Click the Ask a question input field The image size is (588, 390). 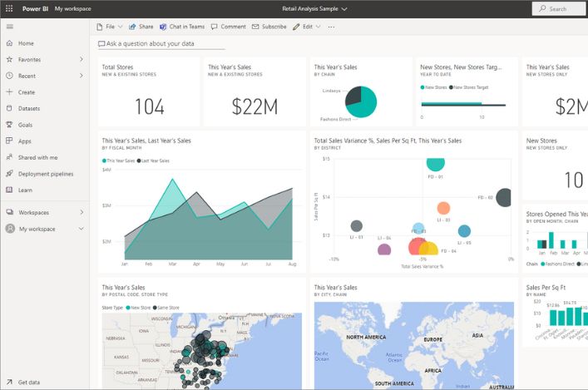pos(161,43)
